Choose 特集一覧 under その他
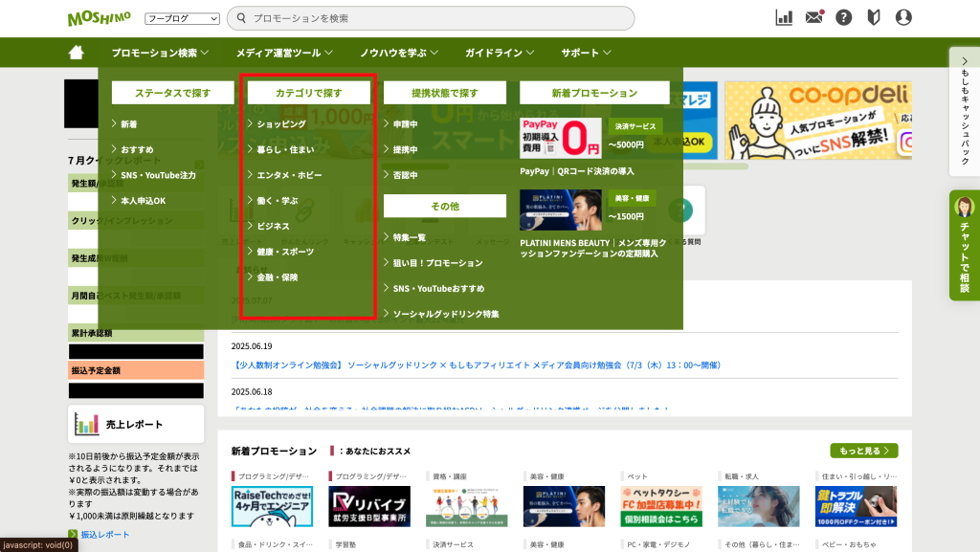 pyautogui.click(x=410, y=237)
